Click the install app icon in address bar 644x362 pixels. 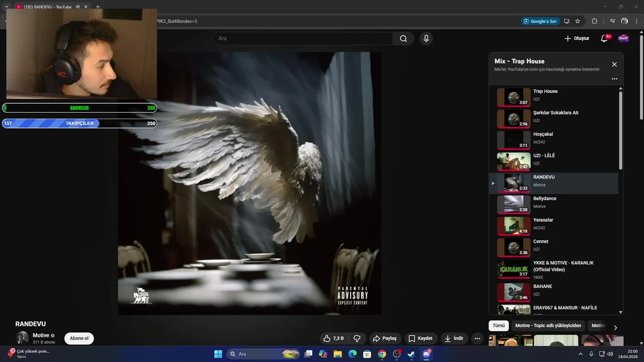click(x=567, y=21)
